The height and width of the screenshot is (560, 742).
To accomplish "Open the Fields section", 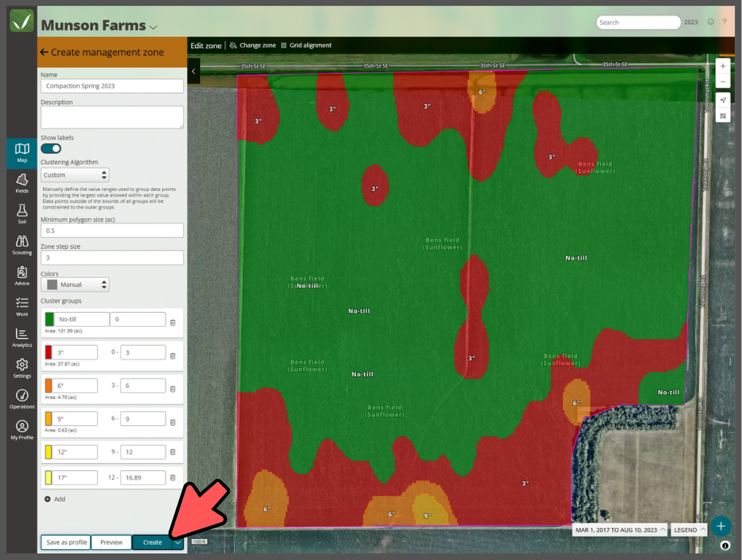I will [x=22, y=184].
